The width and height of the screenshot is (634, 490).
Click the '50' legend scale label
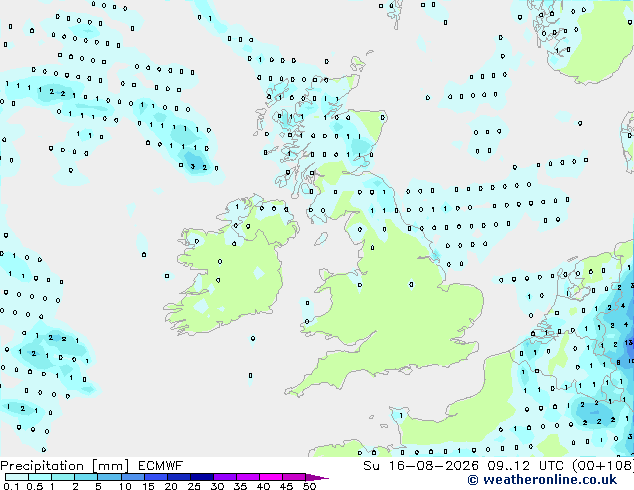(309, 486)
